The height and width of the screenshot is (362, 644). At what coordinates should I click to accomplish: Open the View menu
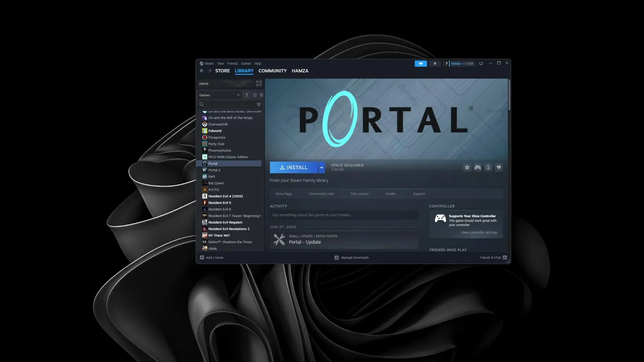(x=220, y=63)
